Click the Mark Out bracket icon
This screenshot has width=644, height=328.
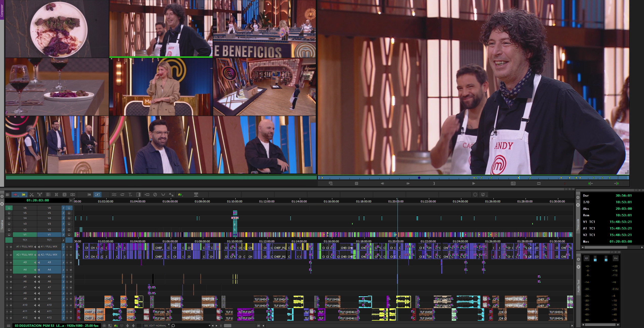[x=434, y=183]
